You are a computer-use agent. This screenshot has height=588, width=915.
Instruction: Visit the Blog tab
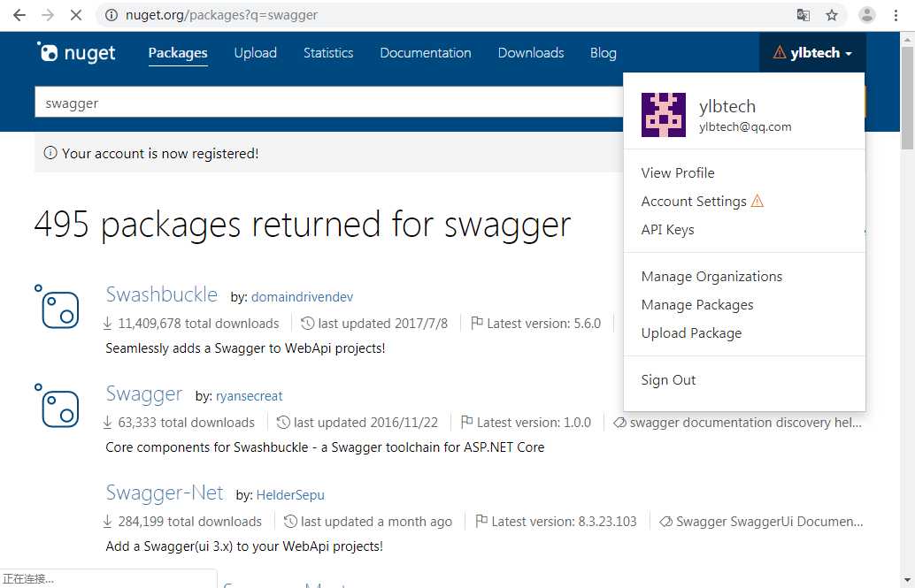tap(604, 53)
